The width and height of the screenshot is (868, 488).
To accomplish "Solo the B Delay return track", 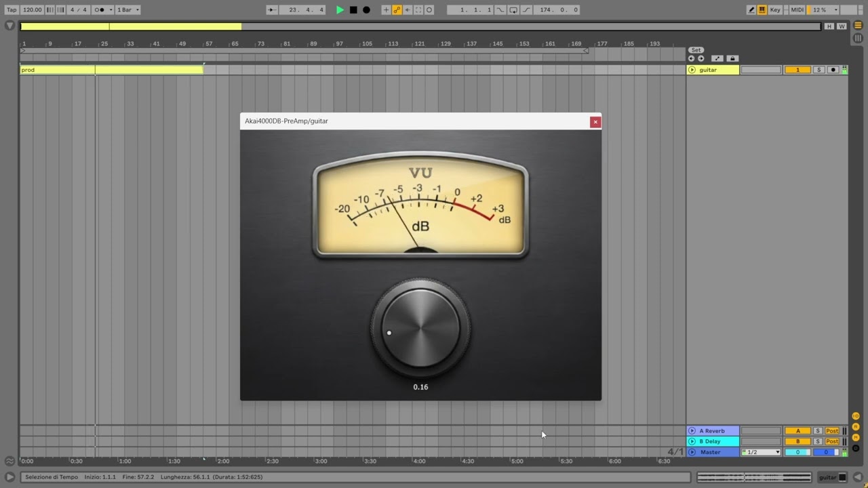I will click(x=818, y=441).
